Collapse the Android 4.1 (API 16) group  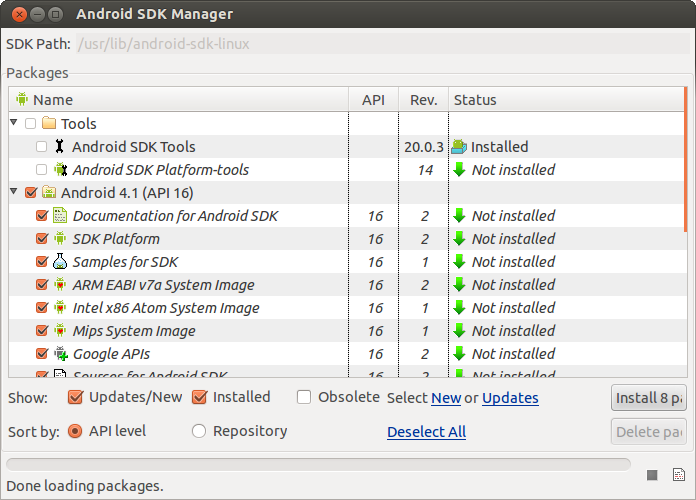point(14,191)
